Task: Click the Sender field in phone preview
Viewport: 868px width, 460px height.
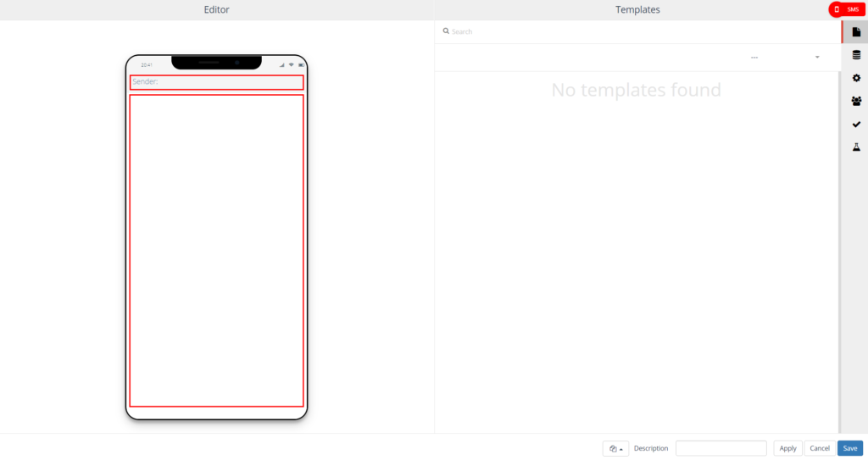Action: pos(216,82)
